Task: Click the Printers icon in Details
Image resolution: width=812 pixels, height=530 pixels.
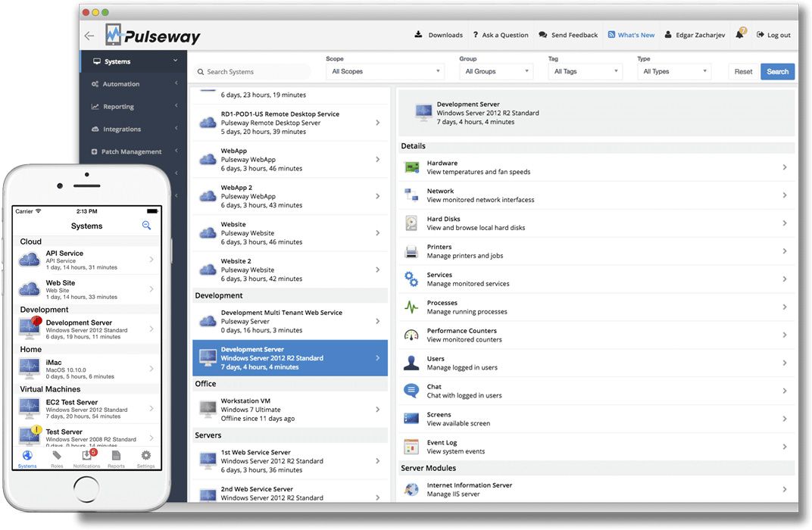Action: click(411, 251)
